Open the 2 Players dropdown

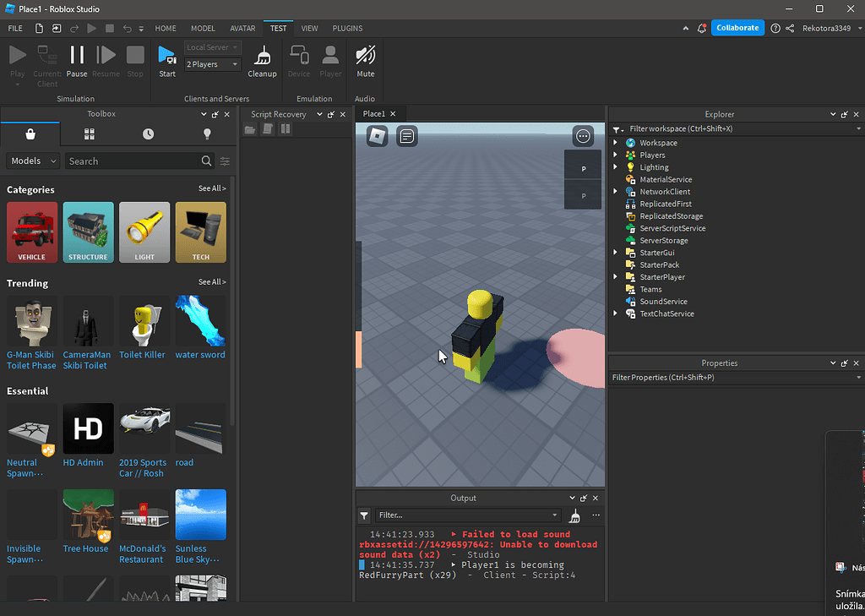pos(211,63)
